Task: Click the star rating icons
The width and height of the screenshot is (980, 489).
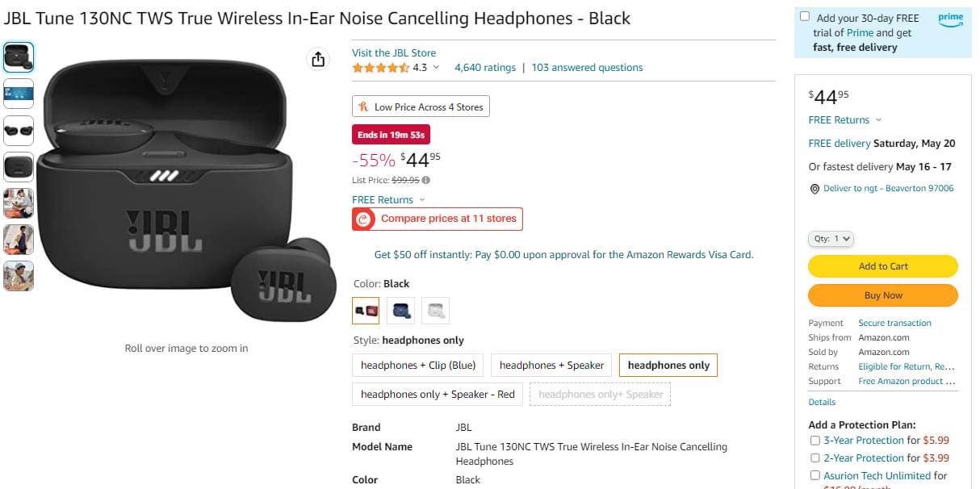Action: 380,68
